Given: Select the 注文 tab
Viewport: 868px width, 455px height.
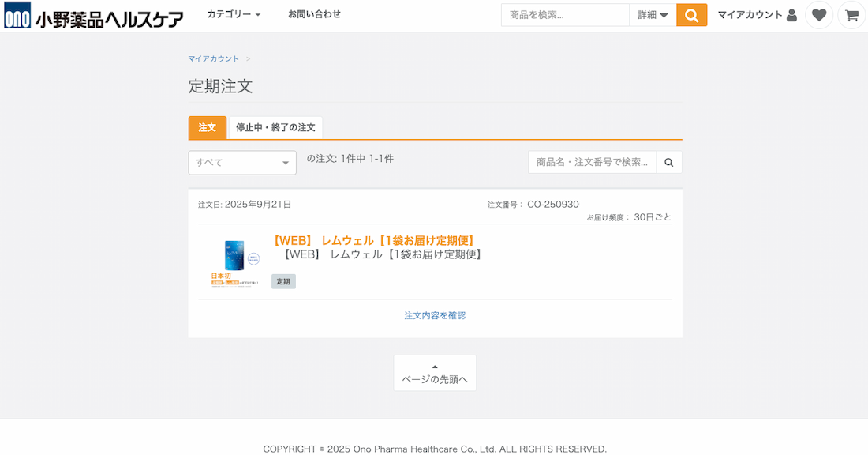Looking at the screenshot, I should pyautogui.click(x=207, y=127).
